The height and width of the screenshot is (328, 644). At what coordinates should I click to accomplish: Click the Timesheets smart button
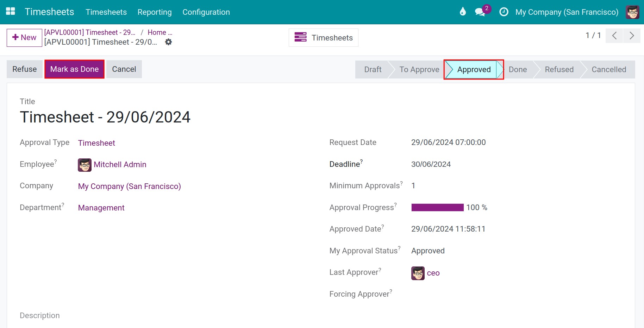pos(324,38)
